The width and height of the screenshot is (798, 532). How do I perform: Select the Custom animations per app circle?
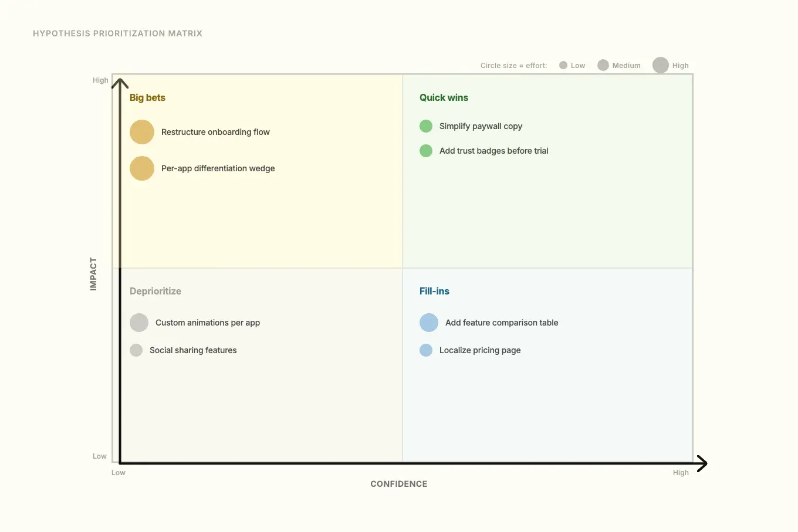[138, 322]
